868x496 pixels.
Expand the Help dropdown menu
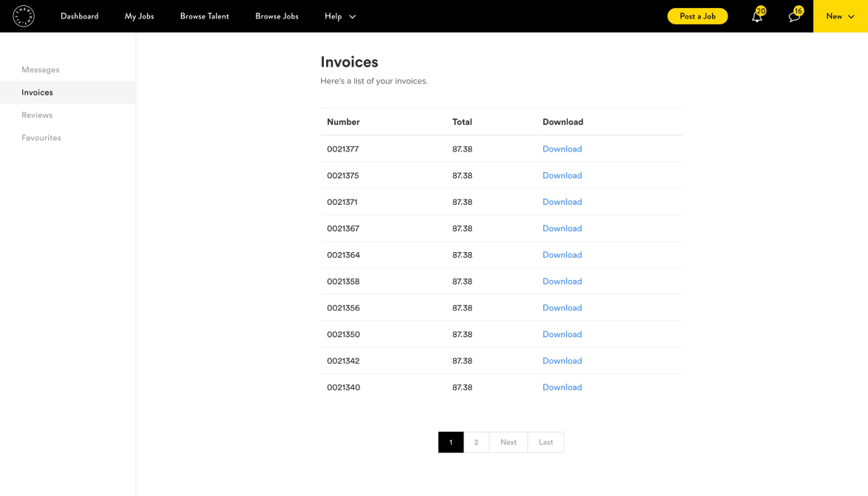tap(340, 16)
